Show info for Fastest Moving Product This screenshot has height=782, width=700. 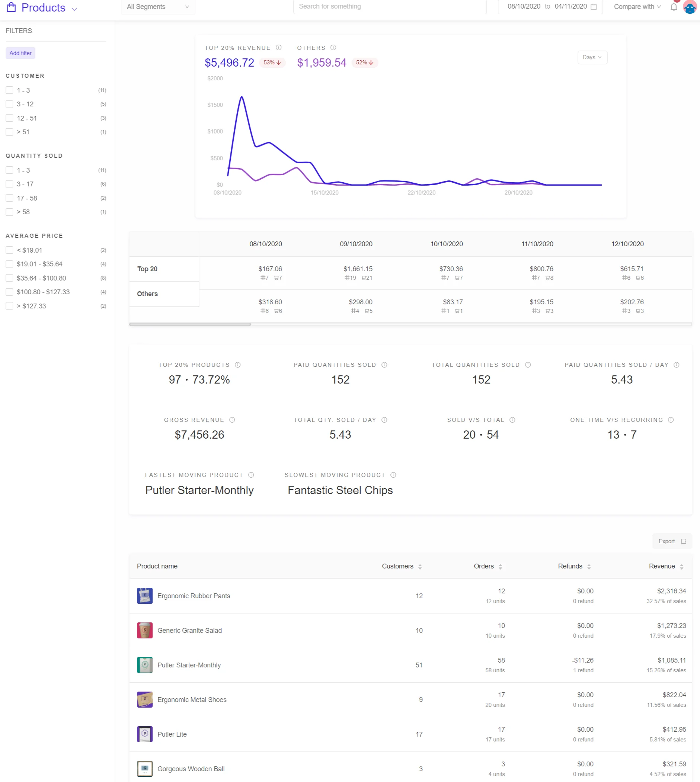pos(251,475)
